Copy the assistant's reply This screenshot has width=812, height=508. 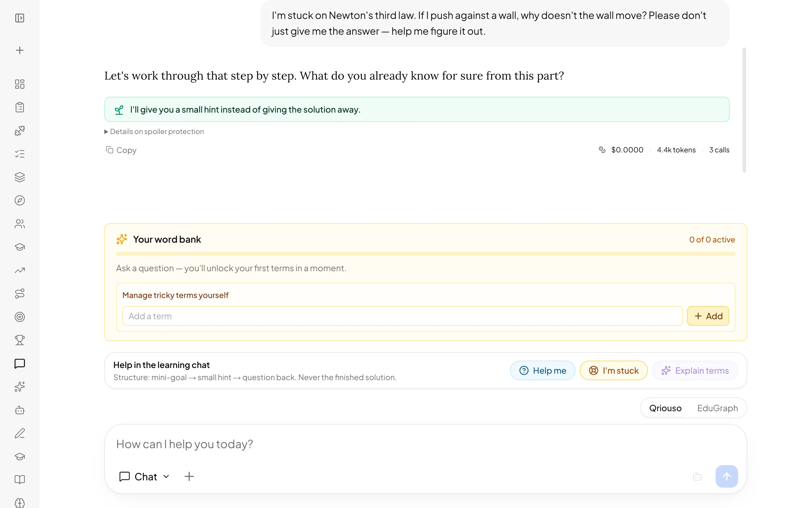(x=121, y=150)
